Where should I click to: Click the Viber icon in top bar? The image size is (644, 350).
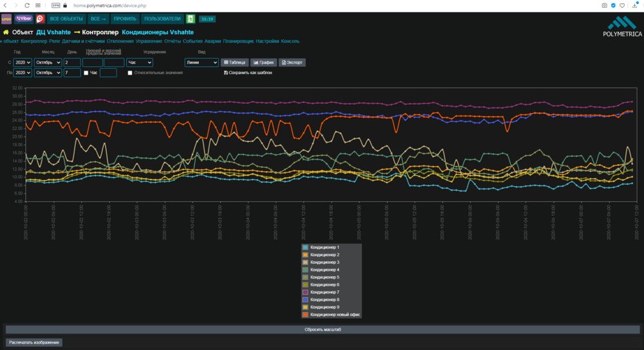pos(23,19)
